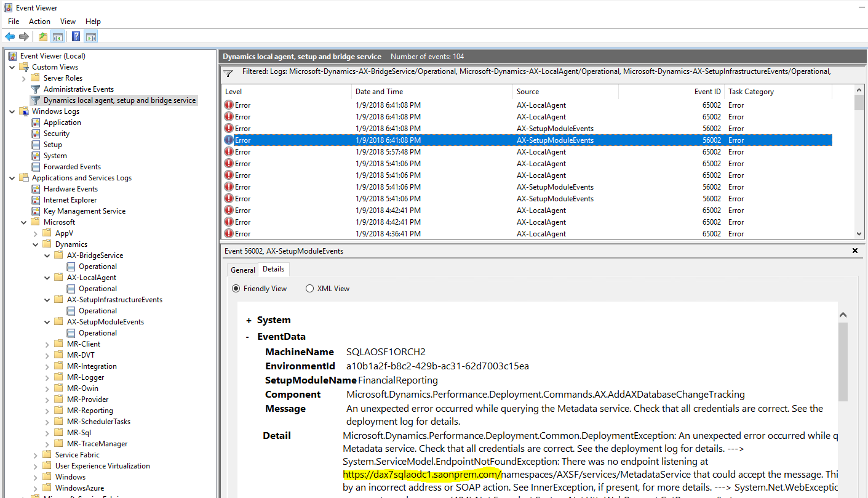The image size is (868, 498).
Task: Click the filter funnel icon beside Filtered Logs
Action: point(228,73)
